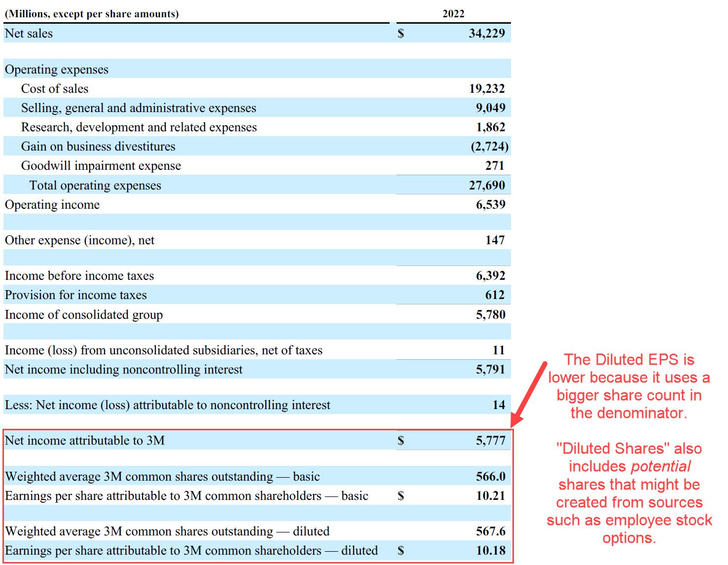Click the basic weighted average shares 566.0
Viewport: 728px width, 565px height.
pyautogui.click(x=490, y=477)
